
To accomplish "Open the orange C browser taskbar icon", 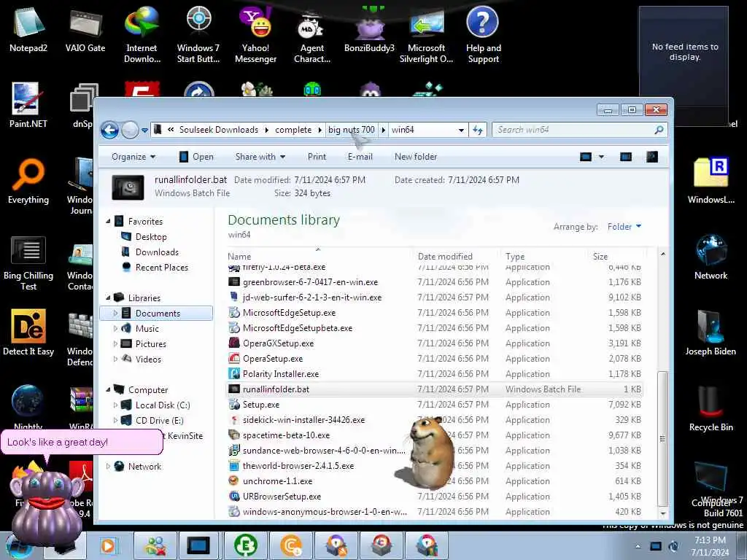I will coord(290,545).
